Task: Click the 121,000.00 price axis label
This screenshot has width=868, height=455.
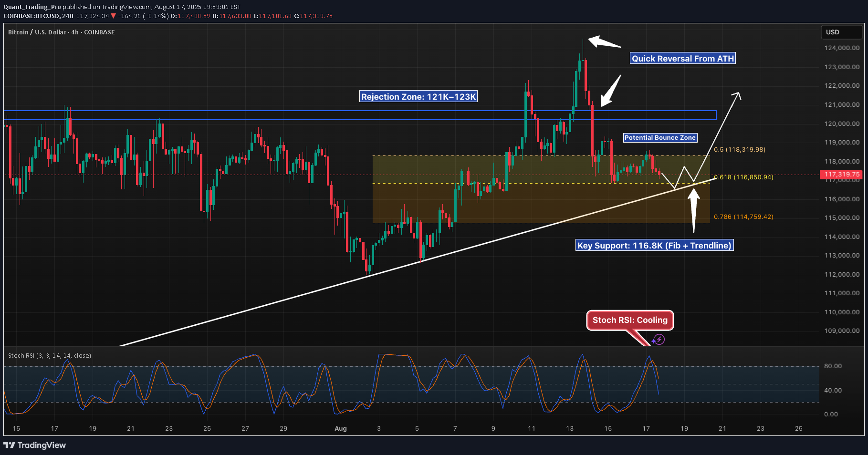Action: tap(842, 104)
